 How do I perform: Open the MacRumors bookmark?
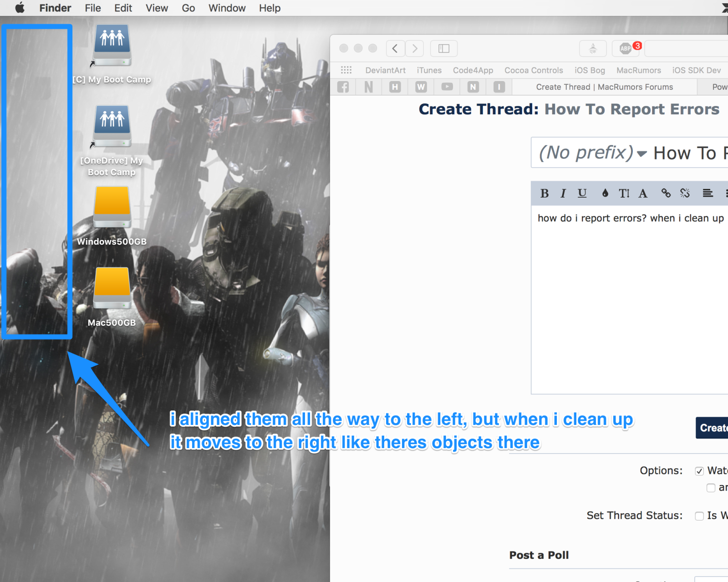638,70
